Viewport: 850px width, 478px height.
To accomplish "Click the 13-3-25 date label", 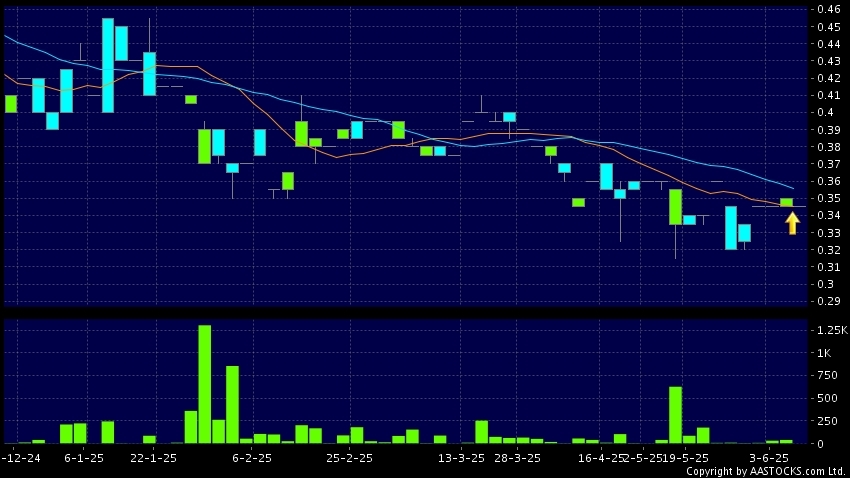I will pyautogui.click(x=461, y=458).
